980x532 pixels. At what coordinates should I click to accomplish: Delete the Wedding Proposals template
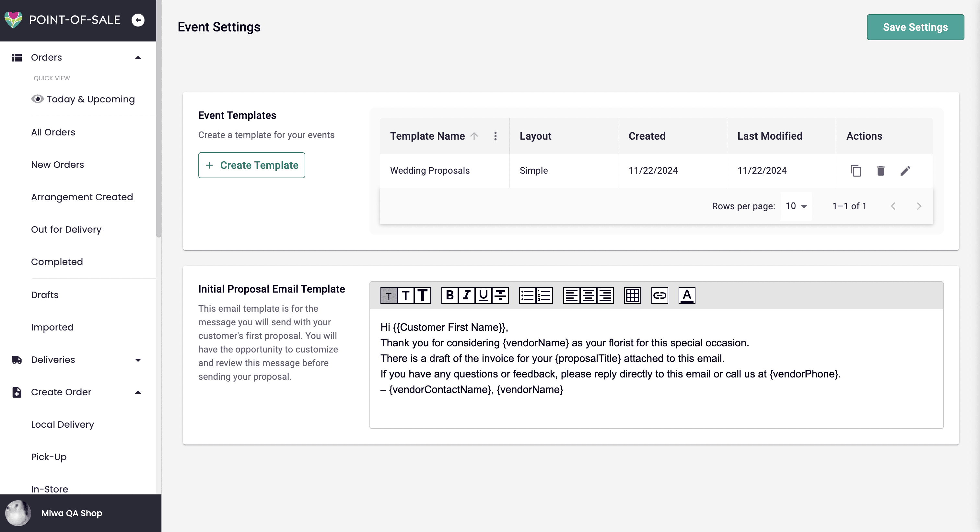tap(881, 170)
